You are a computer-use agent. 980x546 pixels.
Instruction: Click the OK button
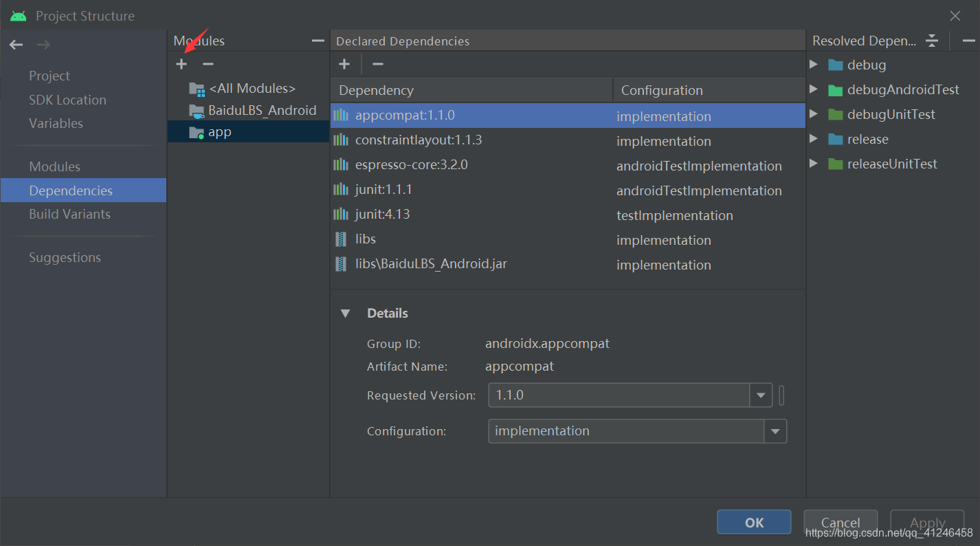[x=754, y=522]
